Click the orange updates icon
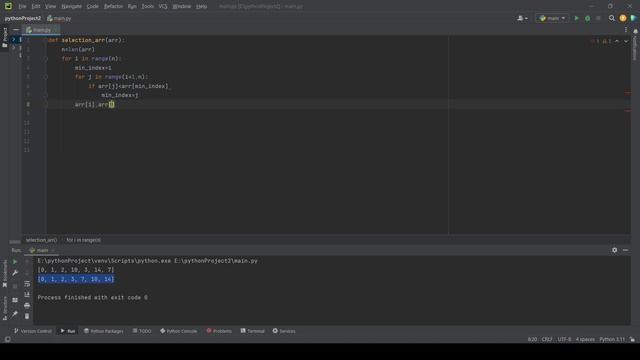 tap(622, 18)
